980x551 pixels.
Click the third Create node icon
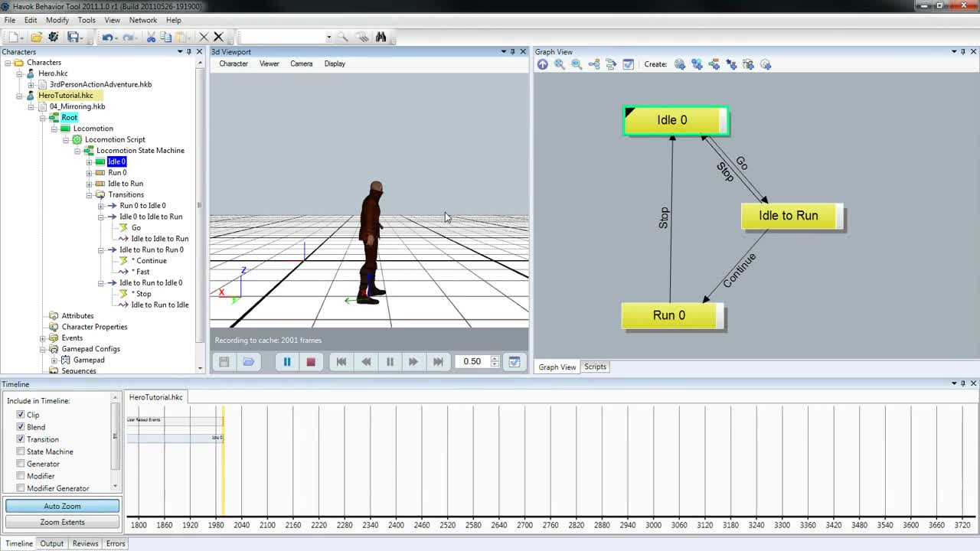coord(714,64)
